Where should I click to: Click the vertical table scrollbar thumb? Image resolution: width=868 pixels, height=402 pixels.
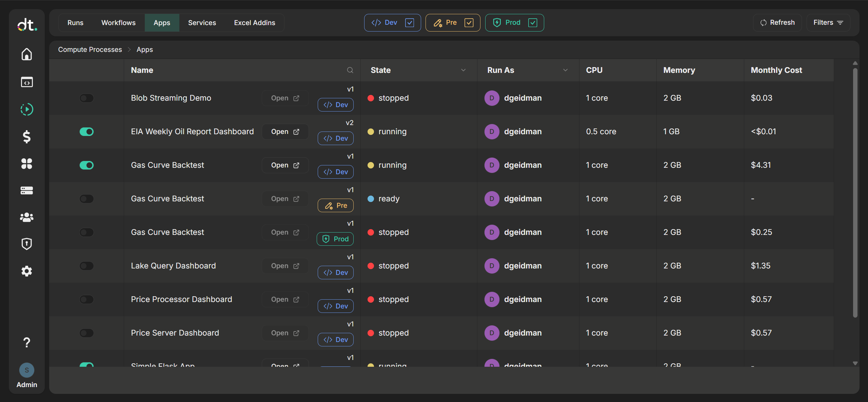855,193
